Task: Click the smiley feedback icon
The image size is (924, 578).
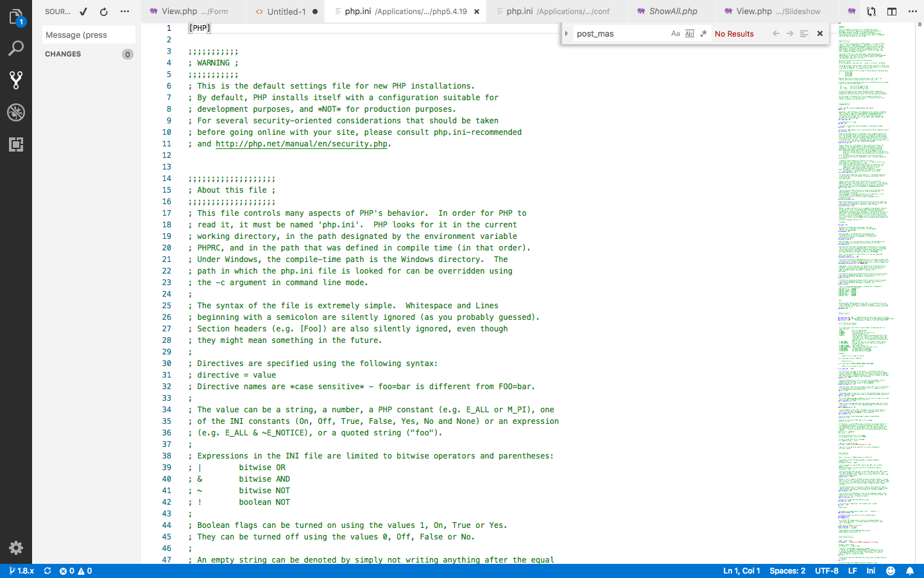Action: pos(891,570)
